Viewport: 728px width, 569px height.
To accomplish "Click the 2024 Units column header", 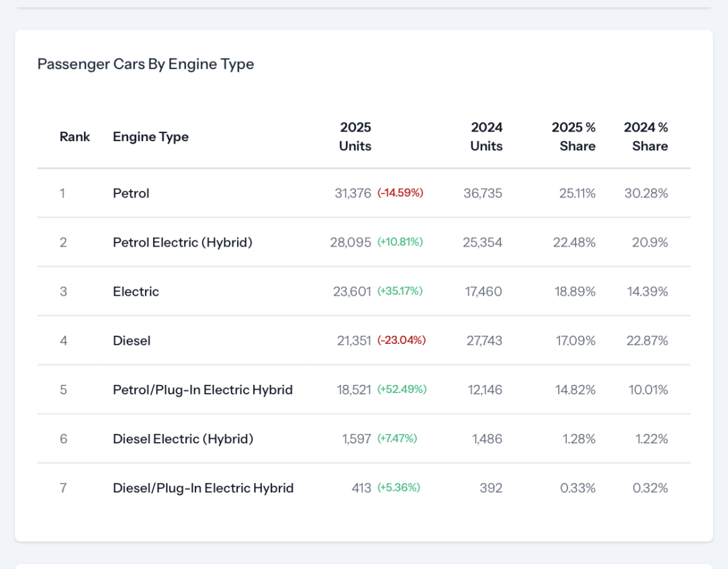I will tap(486, 137).
